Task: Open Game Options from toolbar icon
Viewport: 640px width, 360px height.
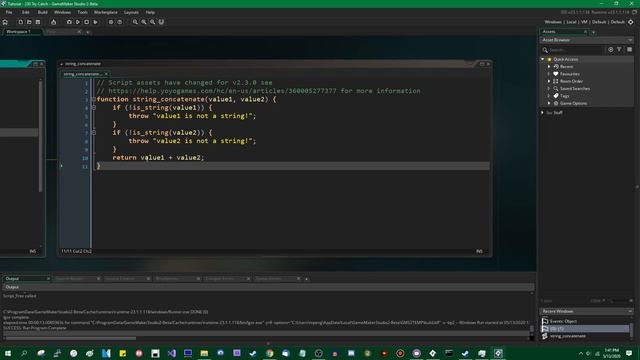Action: coord(111,22)
